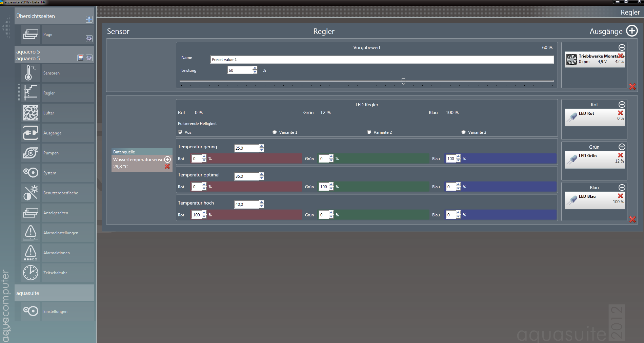Select the Wassertemperatursensor data source entry
The height and width of the screenshot is (343, 644).
coord(142,163)
